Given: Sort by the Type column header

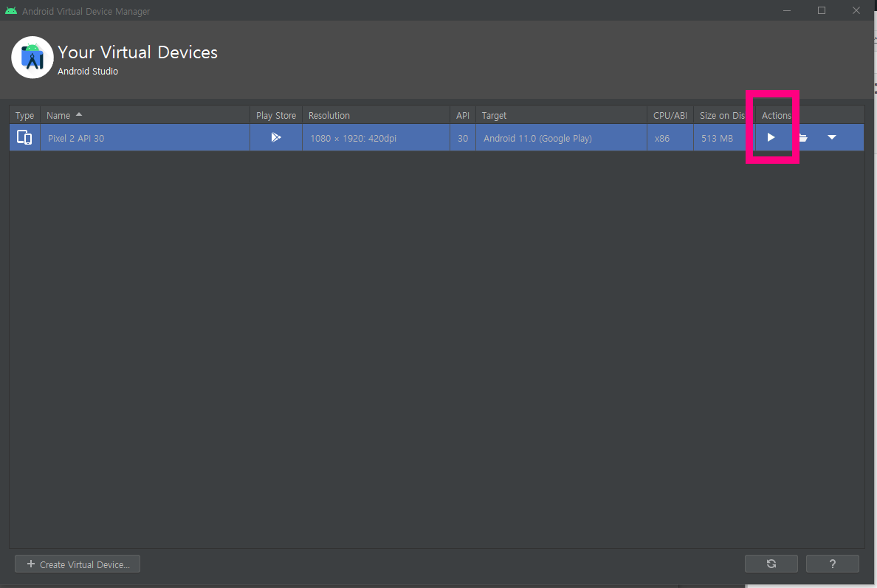Looking at the screenshot, I should 24,115.
